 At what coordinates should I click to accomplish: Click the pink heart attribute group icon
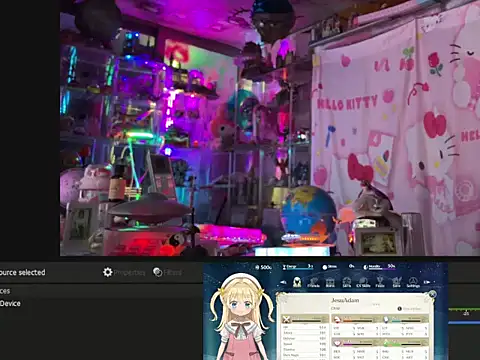337,343
